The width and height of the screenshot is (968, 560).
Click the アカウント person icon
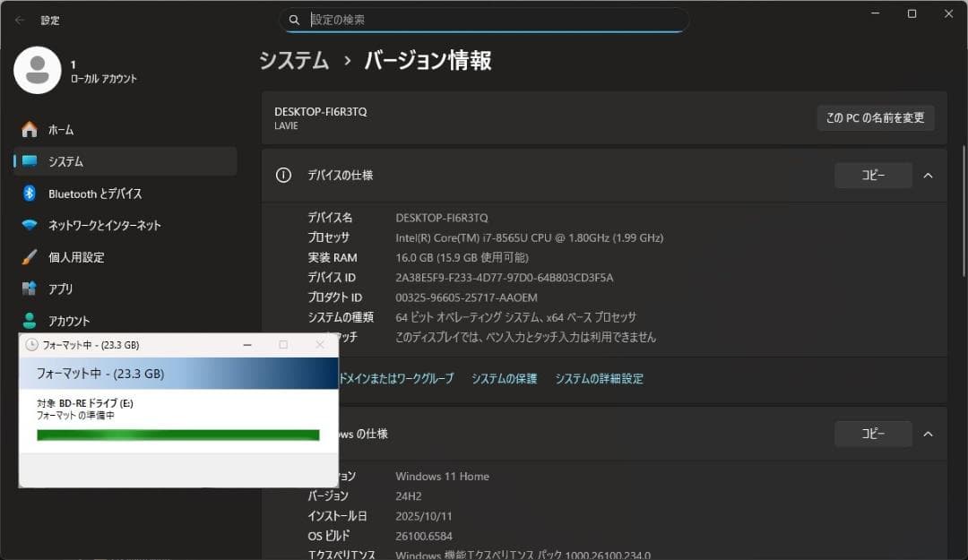[27, 320]
